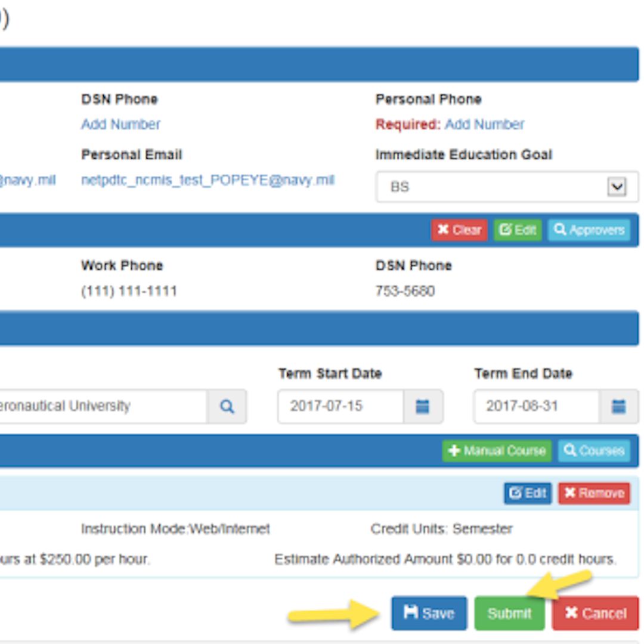Open the Term Start Date calendar picker
The height and width of the screenshot is (644, 644).
[x=423, y=407]
